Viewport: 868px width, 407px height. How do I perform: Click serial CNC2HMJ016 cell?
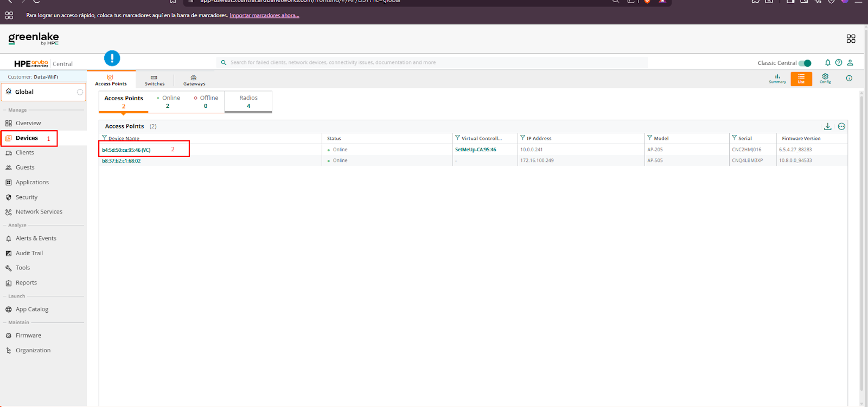click(746, 150)
